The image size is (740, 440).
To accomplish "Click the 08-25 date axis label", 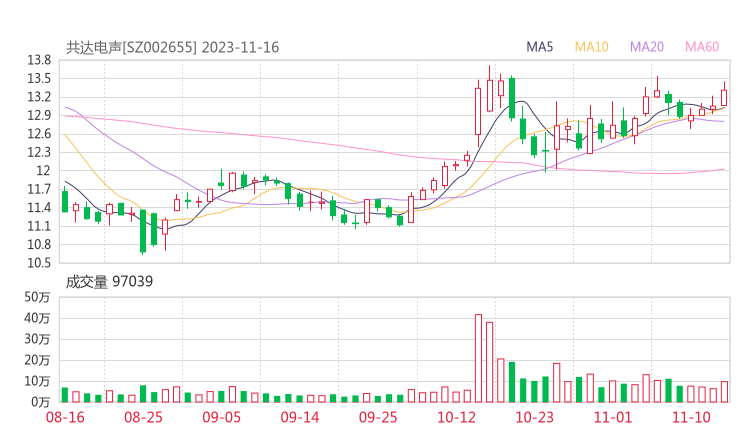I will 143,417.
